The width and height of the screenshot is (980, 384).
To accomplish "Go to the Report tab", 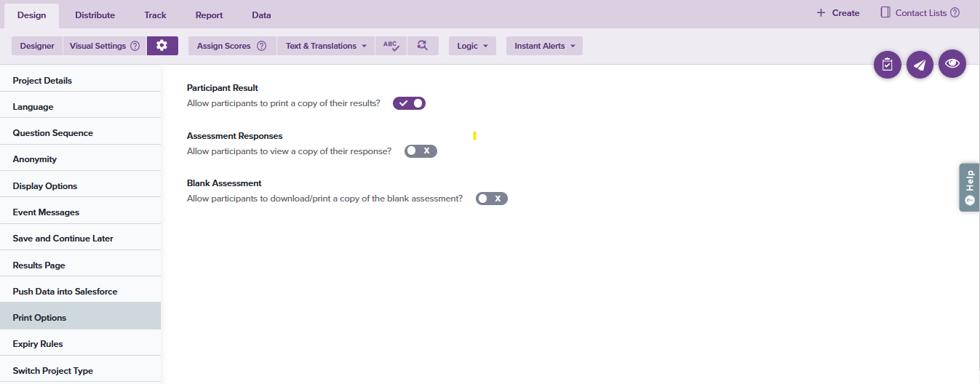I will pos(209,15).
